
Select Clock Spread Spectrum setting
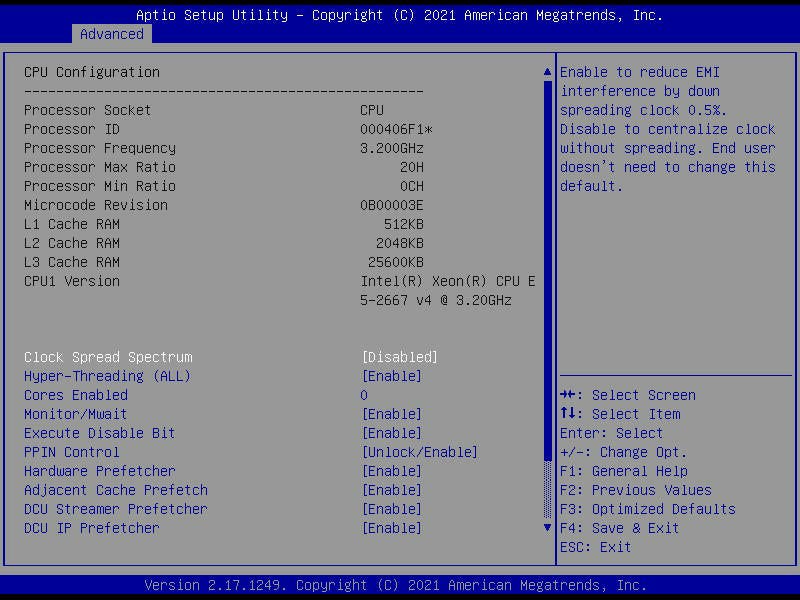coord(108,357)
